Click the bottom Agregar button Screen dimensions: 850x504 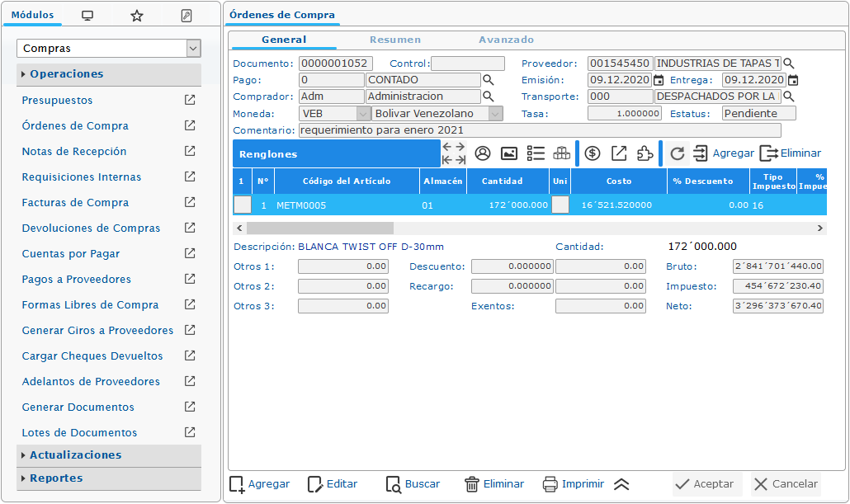[x=260, y=484]
